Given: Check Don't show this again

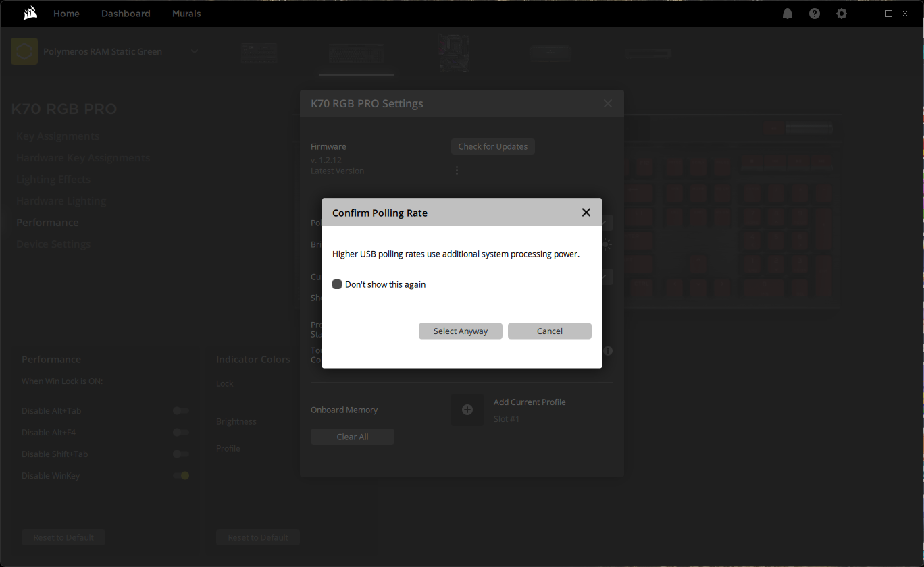Looking at the screenshot, I should pos(337,284).
